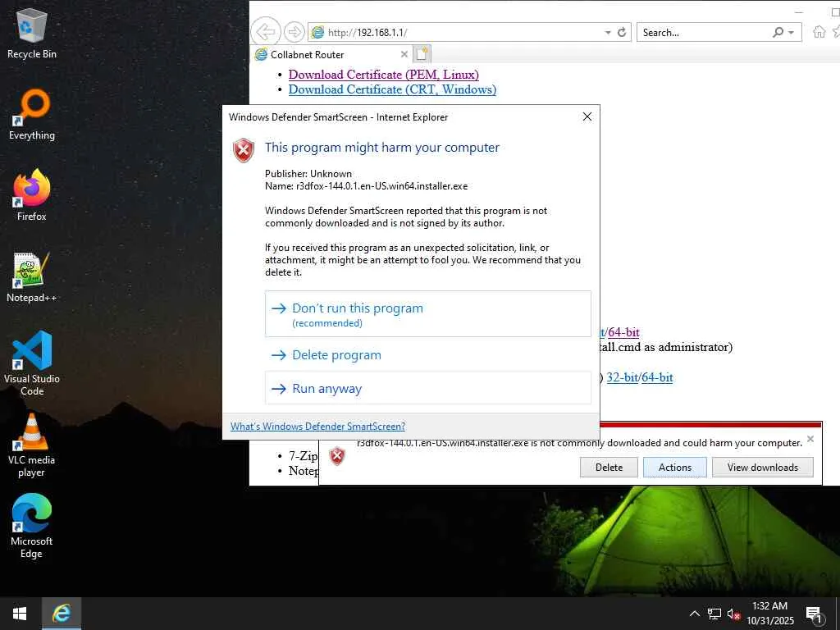Click Delete in download notification
Screen dimensions: 840x630
point(609,467)
